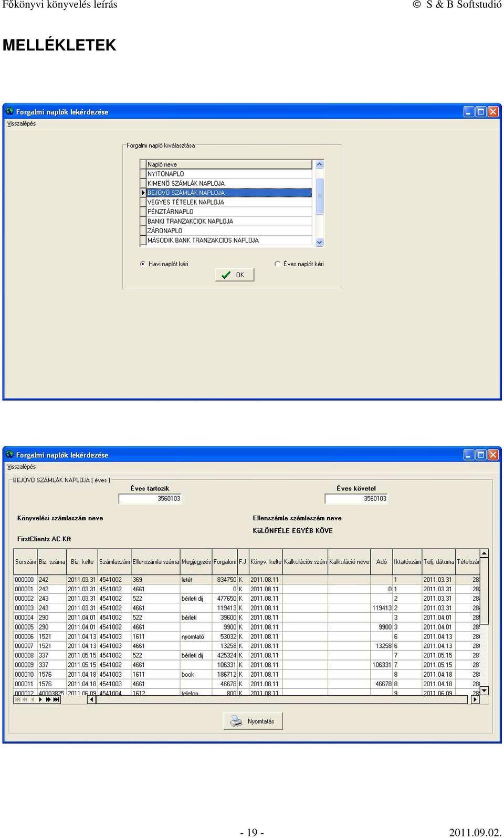
Task: Click the Megjegyzés column header
Action: click(x=196, y=561)
